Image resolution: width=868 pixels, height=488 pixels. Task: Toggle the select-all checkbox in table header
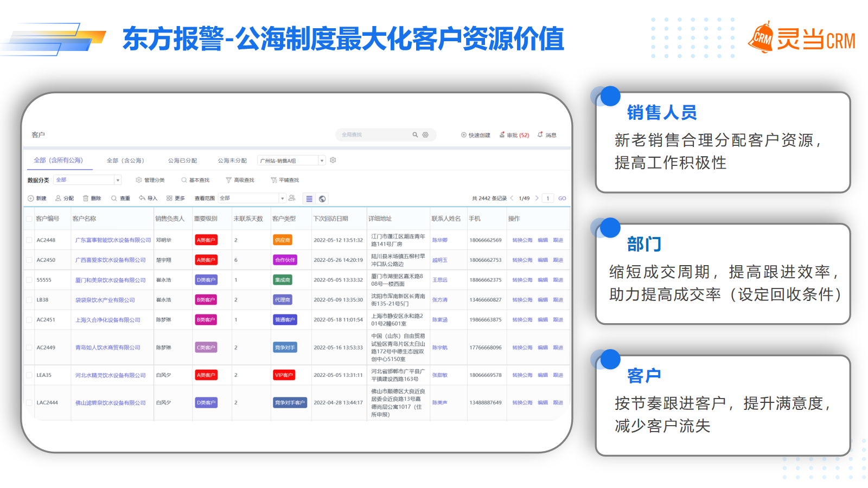pos(29,219)
